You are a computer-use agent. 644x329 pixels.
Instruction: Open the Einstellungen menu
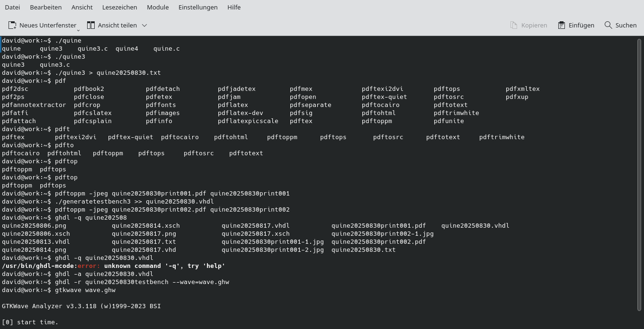(x=198, y=7)
